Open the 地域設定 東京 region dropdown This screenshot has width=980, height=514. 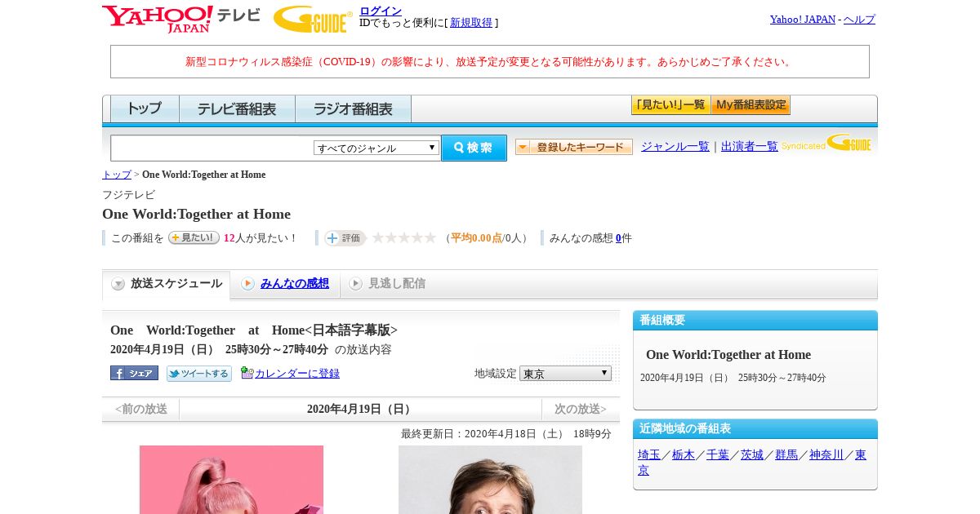[565, 373]
